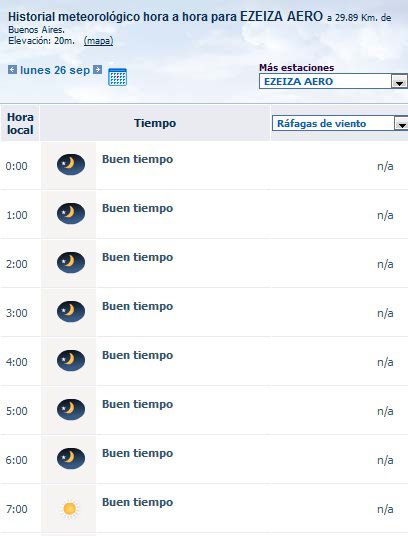Click the n/a value at 5:00
Screen dimensions: 408x536
[385, 411]
